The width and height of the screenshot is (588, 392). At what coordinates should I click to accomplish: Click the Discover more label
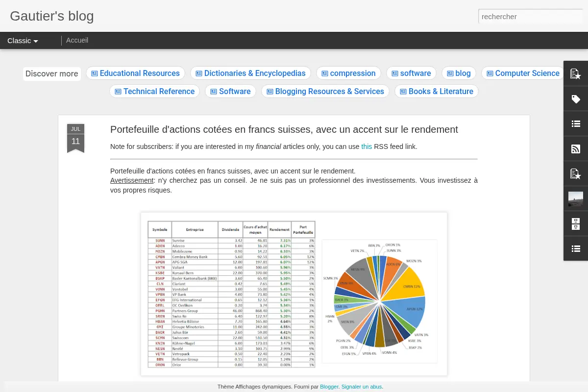click(52, 74)
